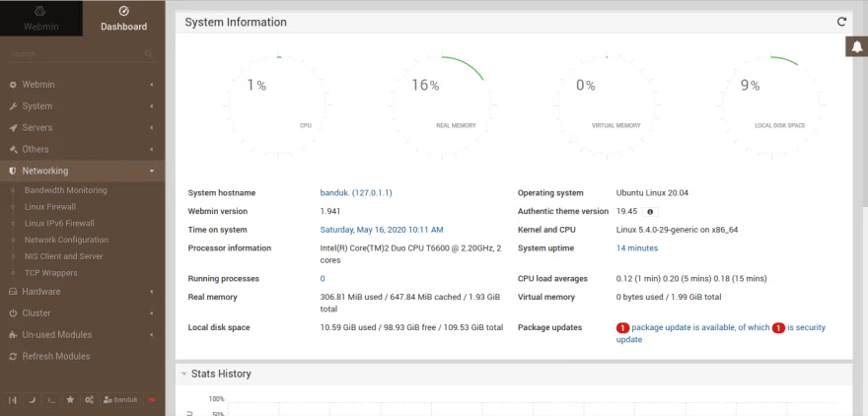Switch to the Webmin tab
The image size is (868, 416).
click(41, 19)
